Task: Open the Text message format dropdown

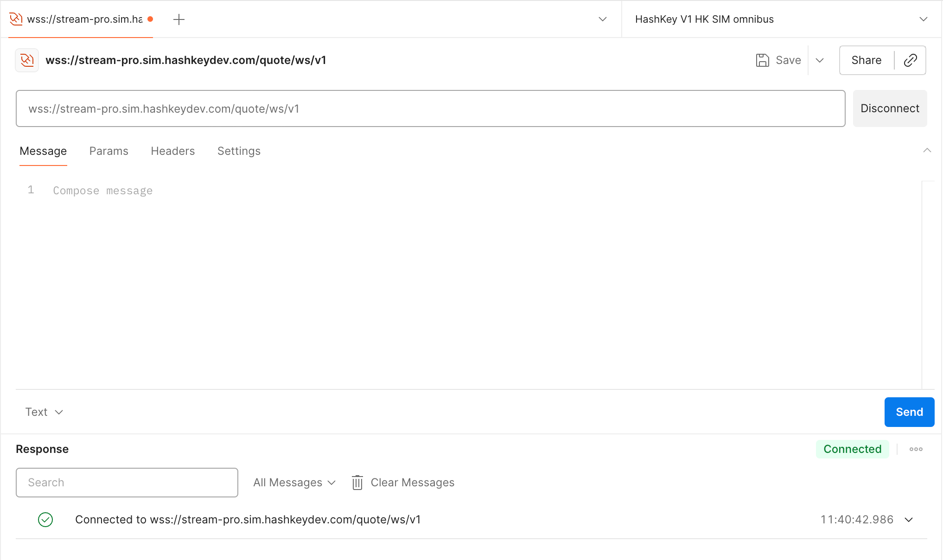Action: pyautogui.click(x=44, y=412)
